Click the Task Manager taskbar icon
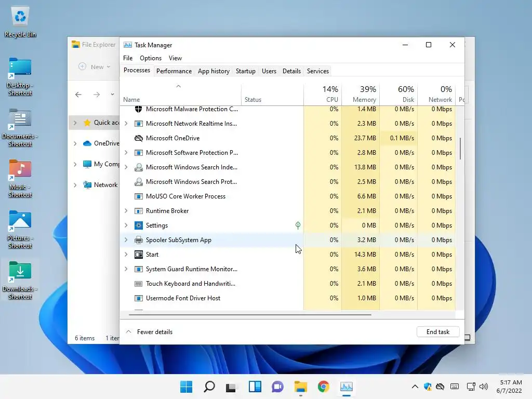The image size is (532, 399). pos(347,387)
